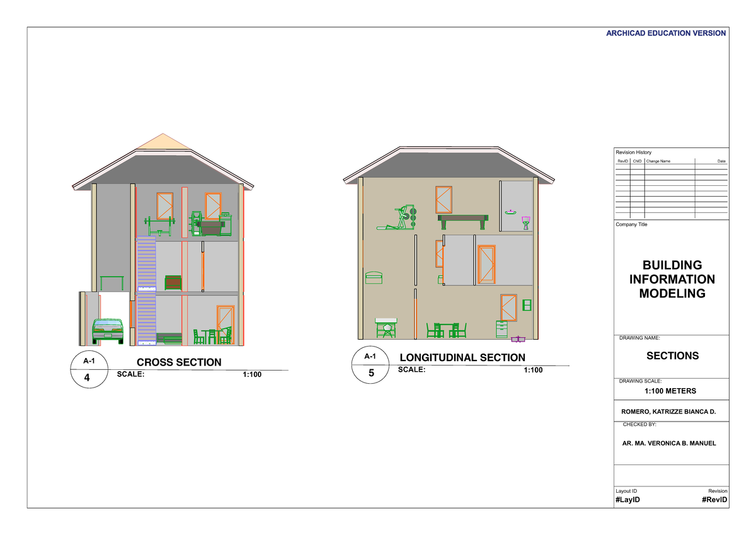Click the LONGITUDINAL SECTION drawing title

[x=462, y=358]
